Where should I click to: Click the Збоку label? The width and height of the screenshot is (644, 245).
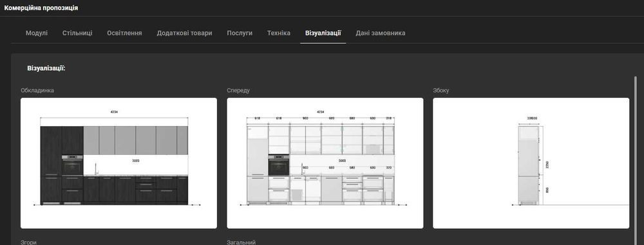pyautogui.click(x=441, y=90)
